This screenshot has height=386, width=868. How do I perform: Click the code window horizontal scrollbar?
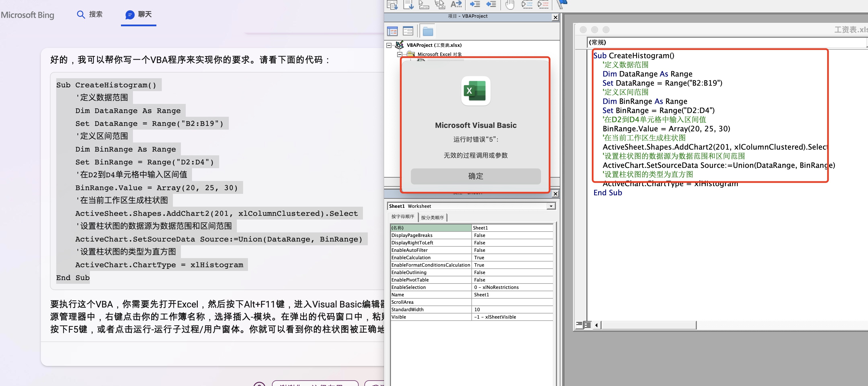(x=649, y=325)
